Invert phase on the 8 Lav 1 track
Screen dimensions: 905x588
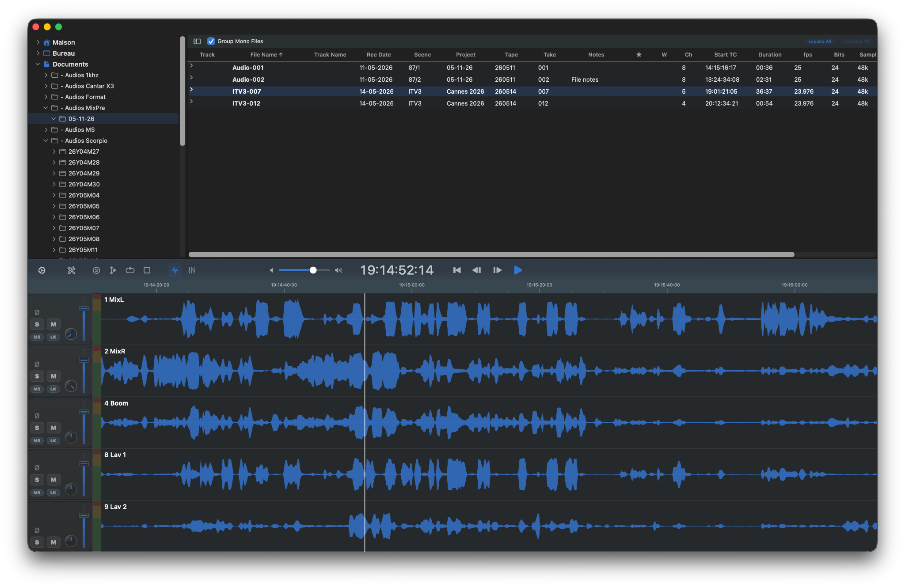37,468
